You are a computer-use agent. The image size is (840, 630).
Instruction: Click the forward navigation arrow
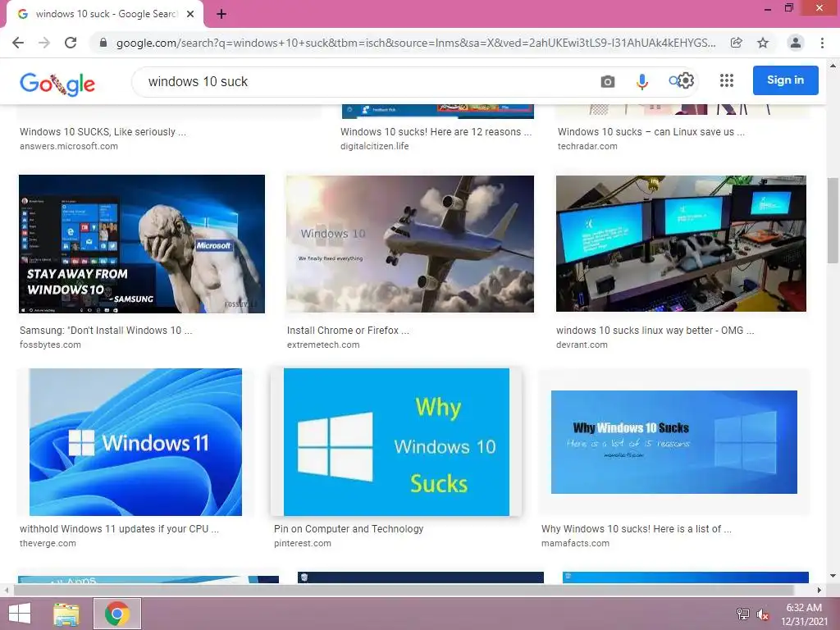coord(44,43)
